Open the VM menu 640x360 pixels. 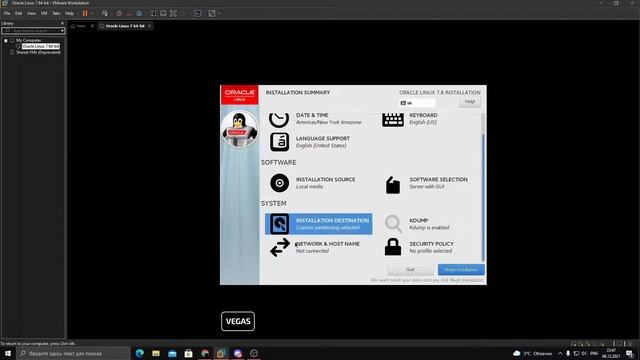pos(44,13)
